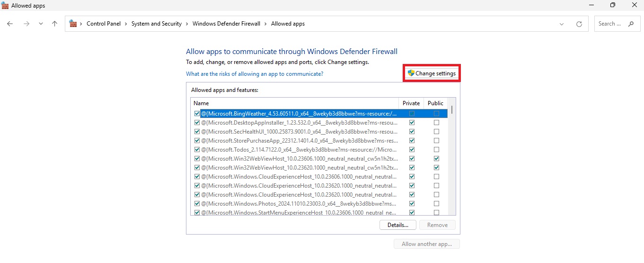644x263 pixels.
Task: Select the Microsoft.BingWeather row text
Action: pyautogui.click(x=299, y=114)
